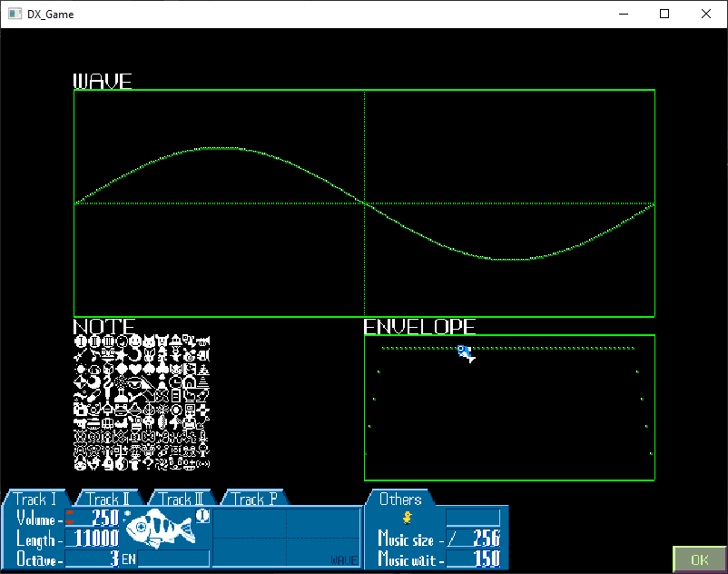728x574 pixels.
Task: Select the Roman numeral I note icon
Action: click(81, 341)
